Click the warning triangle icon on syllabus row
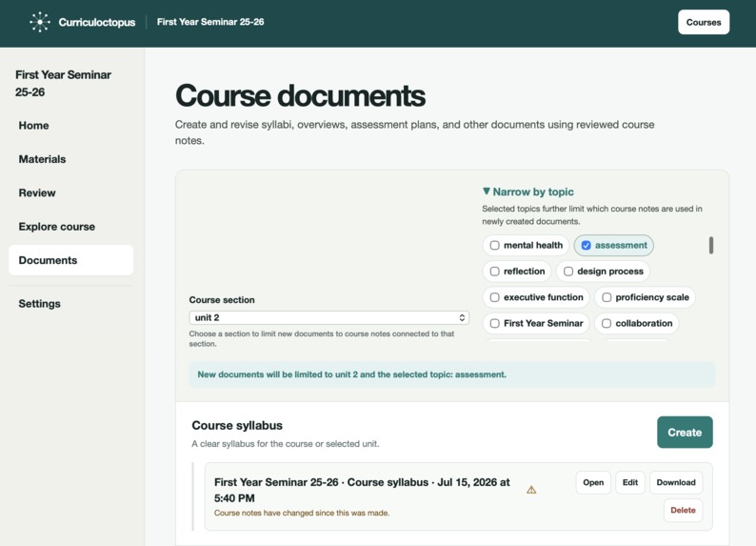Screen dimensions: 756x546 tap(531, 490)
